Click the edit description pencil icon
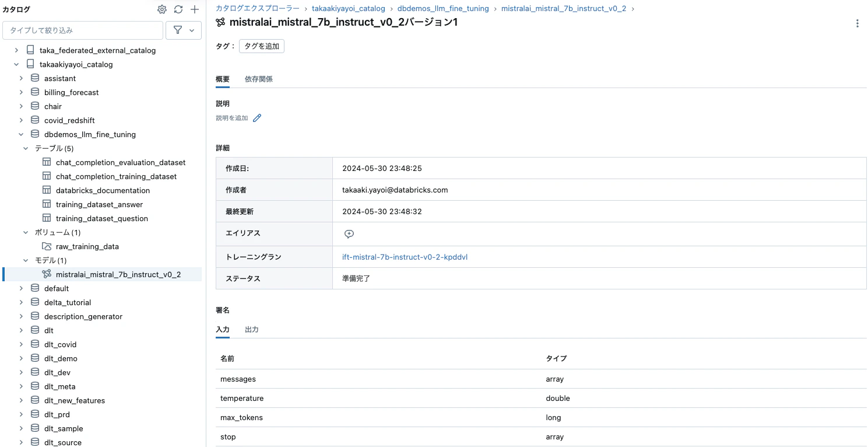 [x=257, y=118]
